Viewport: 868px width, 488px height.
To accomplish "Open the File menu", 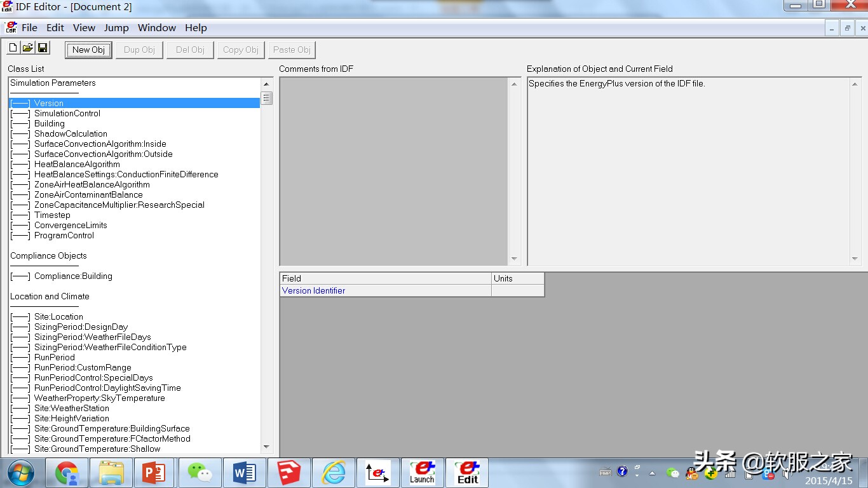I will click(29, 28).
